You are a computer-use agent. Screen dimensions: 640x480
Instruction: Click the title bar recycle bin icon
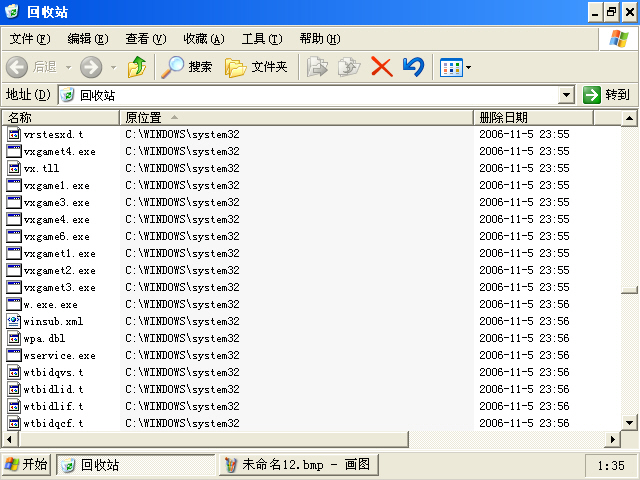click(x=12, y=11)
